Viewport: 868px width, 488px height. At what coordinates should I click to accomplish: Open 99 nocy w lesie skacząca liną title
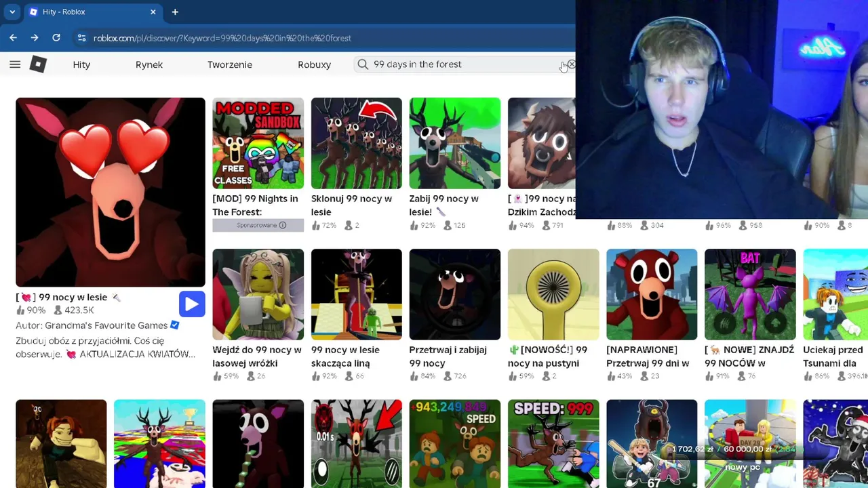pos(345,357)
